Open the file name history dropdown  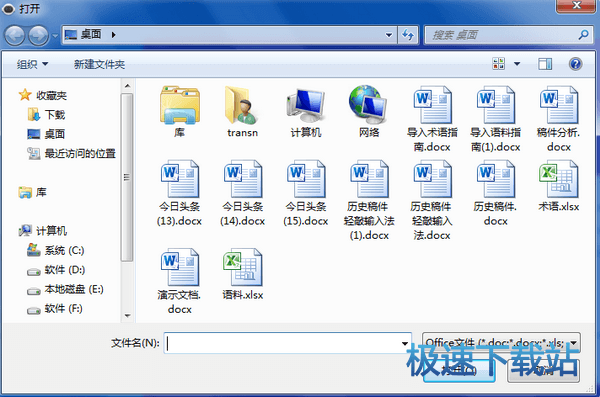[404, 343]
